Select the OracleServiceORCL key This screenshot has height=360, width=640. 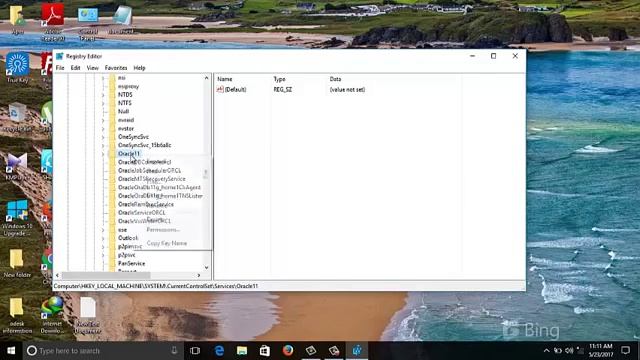click(x=142, y=213)
